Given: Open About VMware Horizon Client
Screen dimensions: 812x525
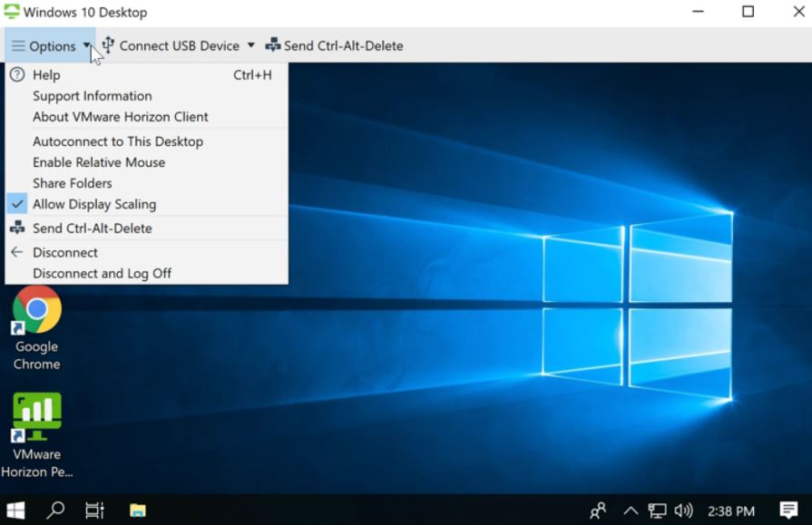Looking at the screenshot, I should 147,117.
